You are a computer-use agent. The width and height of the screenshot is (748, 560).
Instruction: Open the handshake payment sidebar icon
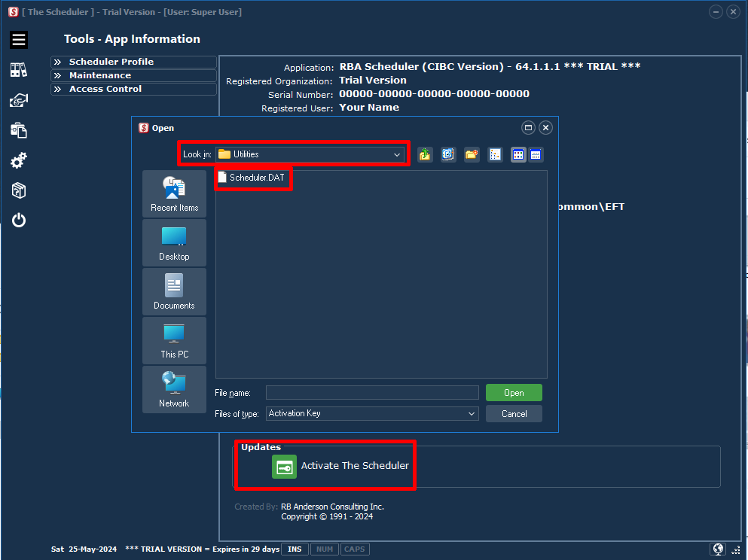(x=19, y=100)
